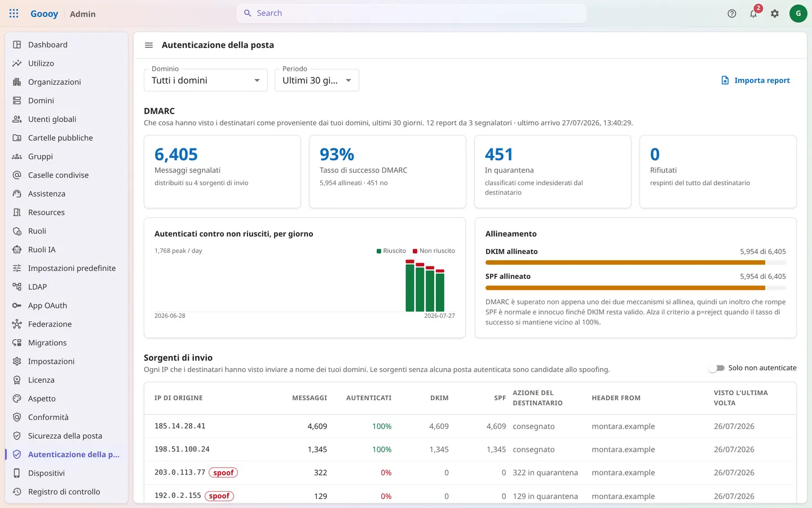
Task: Click the App OAuth key icon
Action: pyautogui.click(x=17, y=305)
